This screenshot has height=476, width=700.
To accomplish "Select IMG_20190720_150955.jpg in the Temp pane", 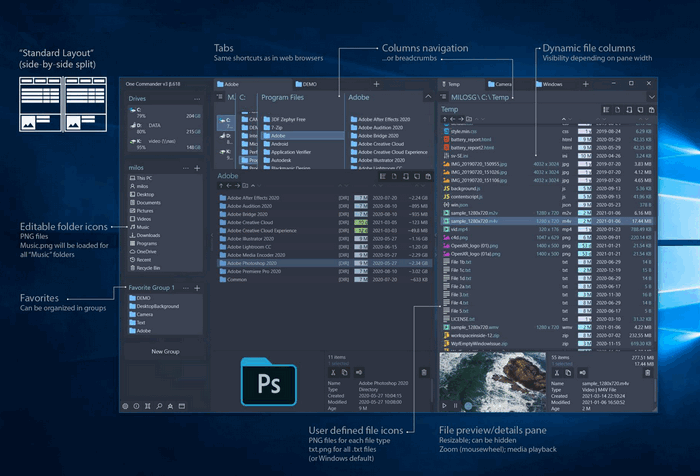I will click(x=547, y=164).
